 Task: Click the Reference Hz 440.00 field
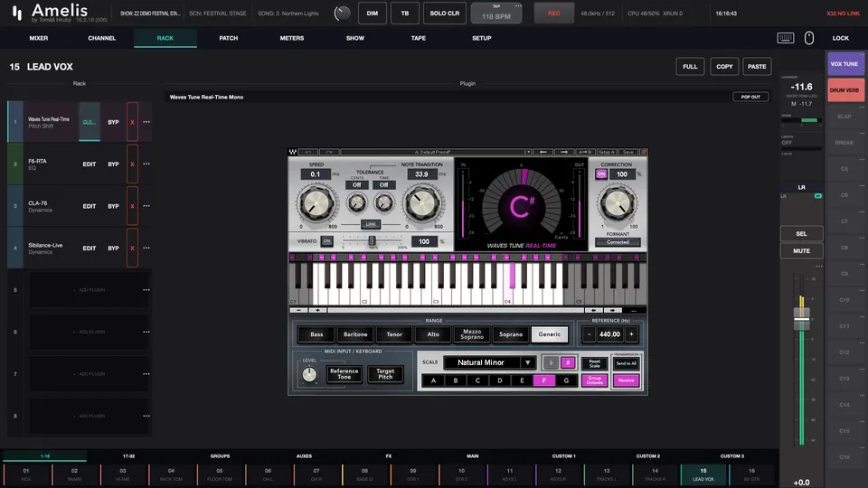tap(609, 334)
